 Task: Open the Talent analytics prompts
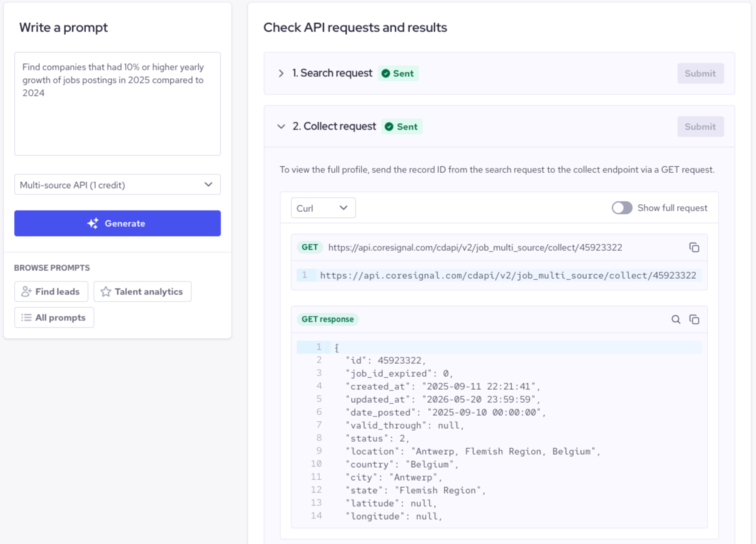tap(142, 292)
